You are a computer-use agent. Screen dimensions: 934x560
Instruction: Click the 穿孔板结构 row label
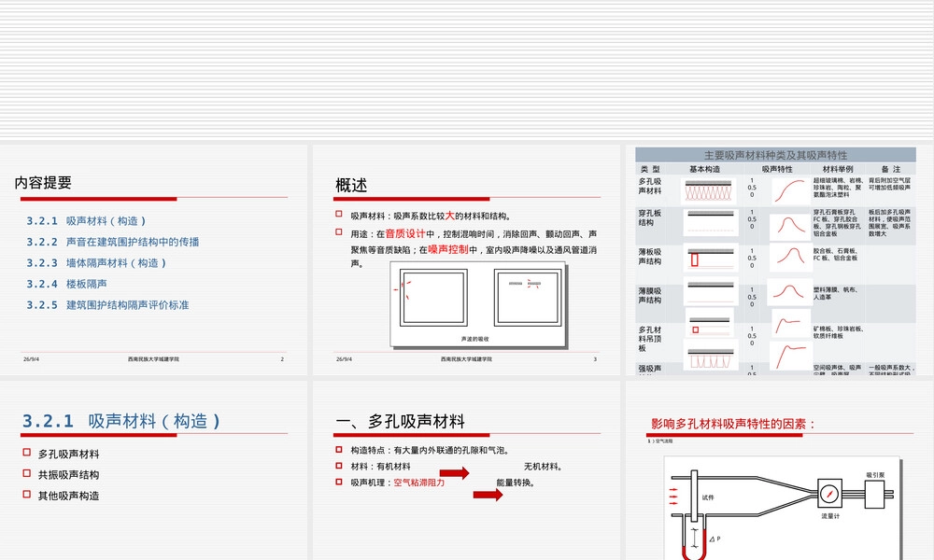[x=650, y=217]
